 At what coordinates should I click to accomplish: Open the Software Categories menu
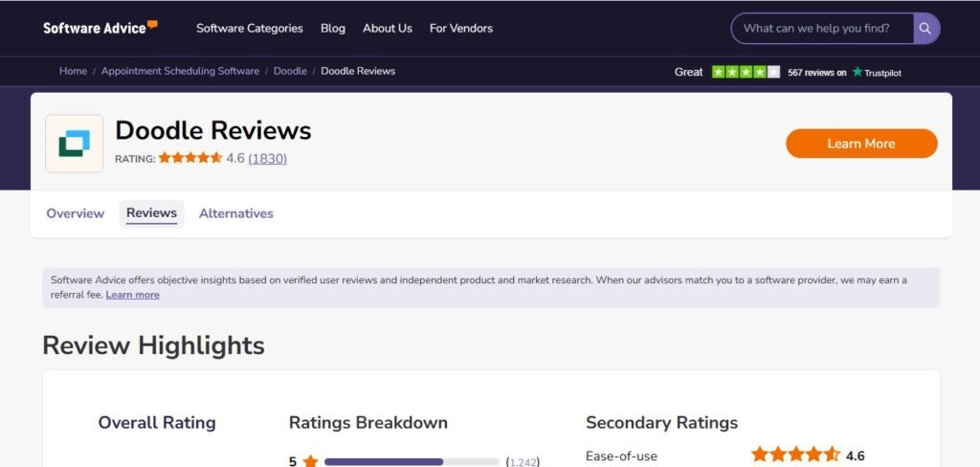(x=250, y=28)
